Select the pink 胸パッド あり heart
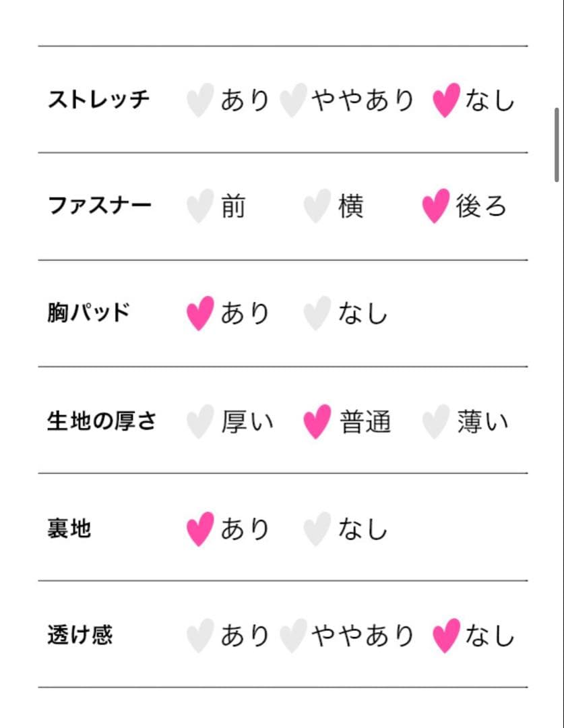 coord(199,313)
